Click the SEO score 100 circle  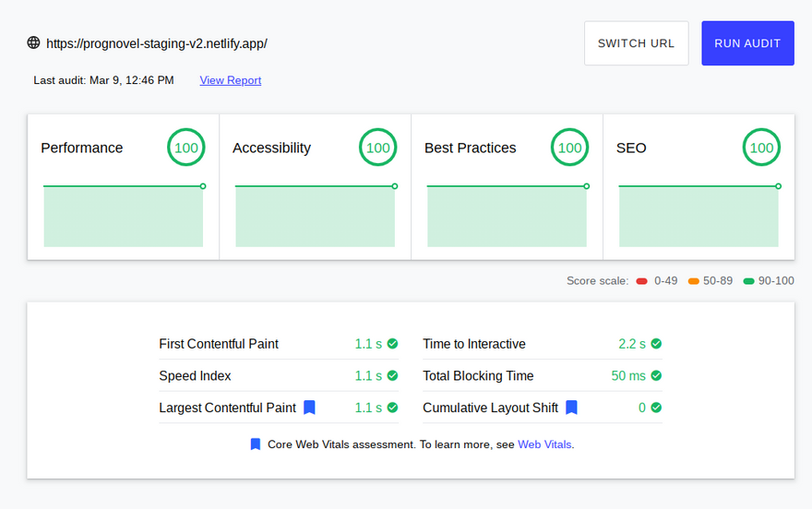(761, 148)
